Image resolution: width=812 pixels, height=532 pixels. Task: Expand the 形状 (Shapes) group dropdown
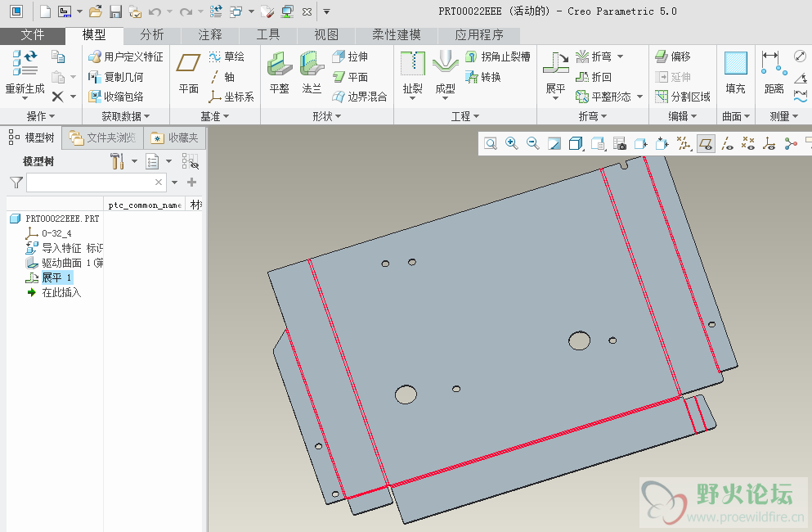pyautogui.click(x=327, y=116)
